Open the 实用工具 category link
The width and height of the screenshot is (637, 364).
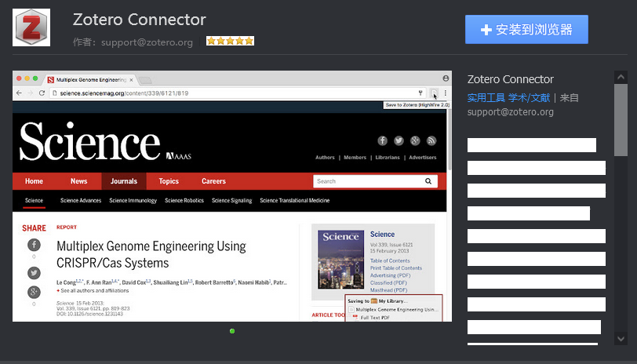point(486,98)
